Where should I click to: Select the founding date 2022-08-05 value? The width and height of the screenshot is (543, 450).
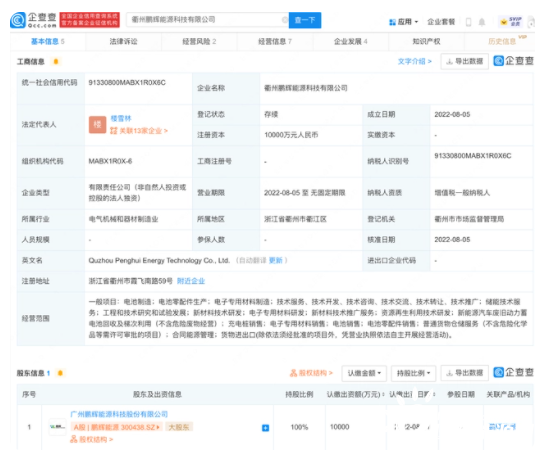pos(452,114)
